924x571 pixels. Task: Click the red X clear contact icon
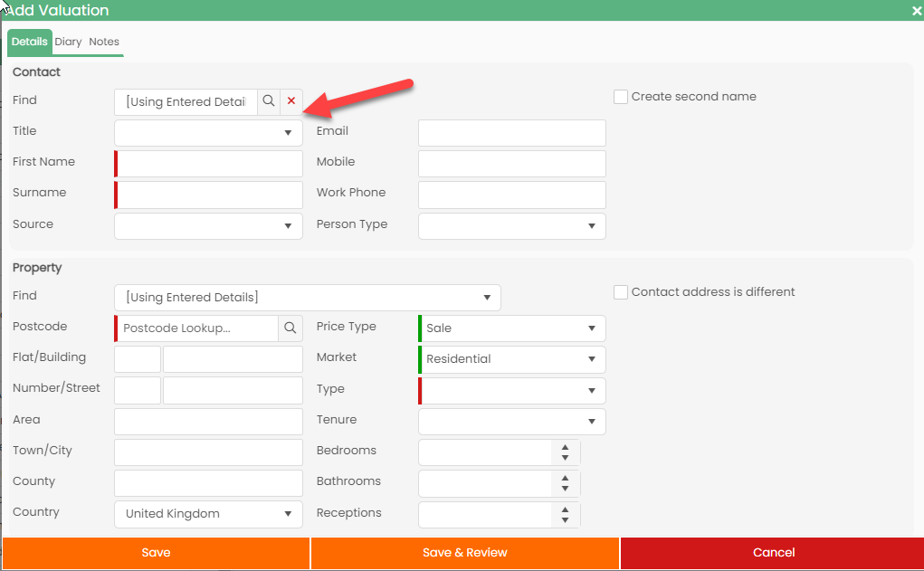coord(291,101)
